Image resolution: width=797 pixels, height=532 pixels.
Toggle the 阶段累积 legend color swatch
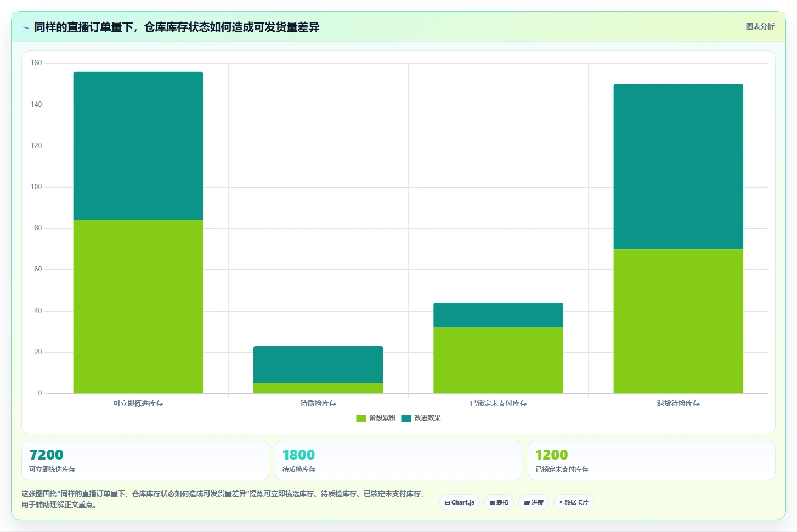point(361,418)
